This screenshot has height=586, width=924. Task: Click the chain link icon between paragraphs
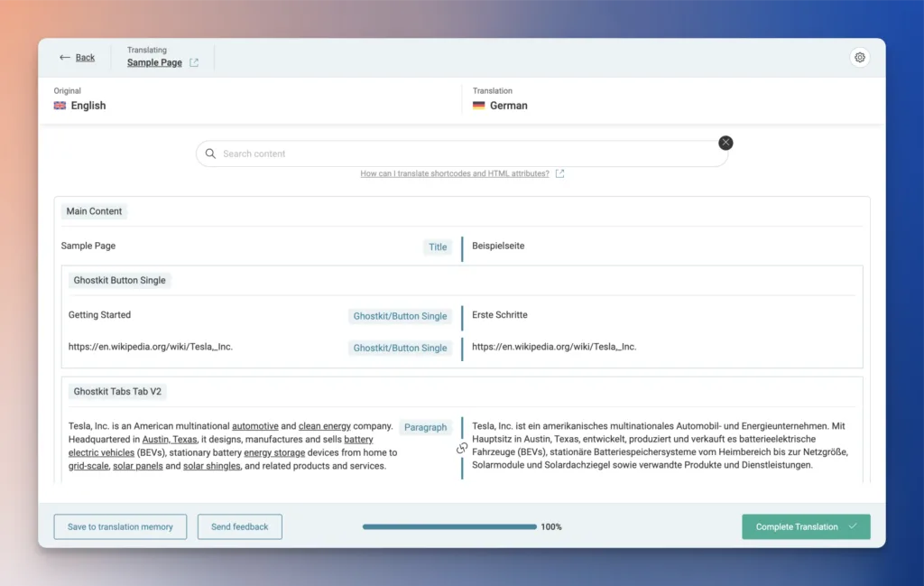(x=462, y=448)
